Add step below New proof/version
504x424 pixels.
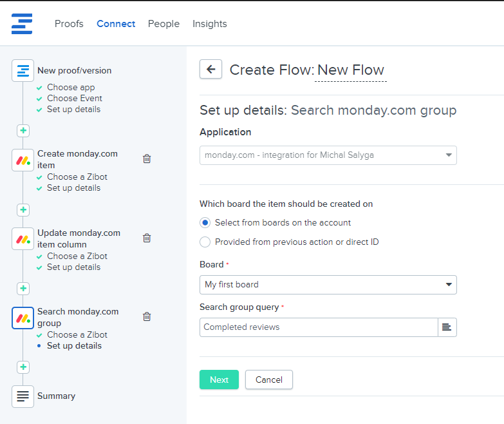tap(23, 131)
